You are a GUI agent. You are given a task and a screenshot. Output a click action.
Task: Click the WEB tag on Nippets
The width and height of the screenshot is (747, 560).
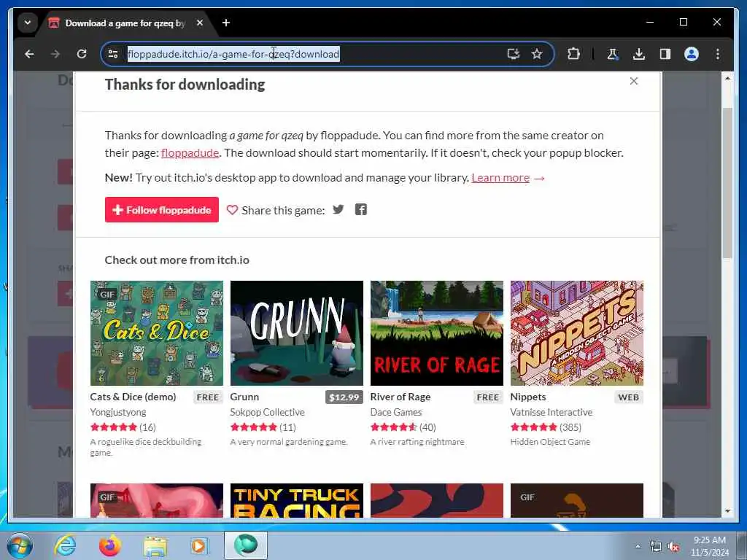click(628, 397)
